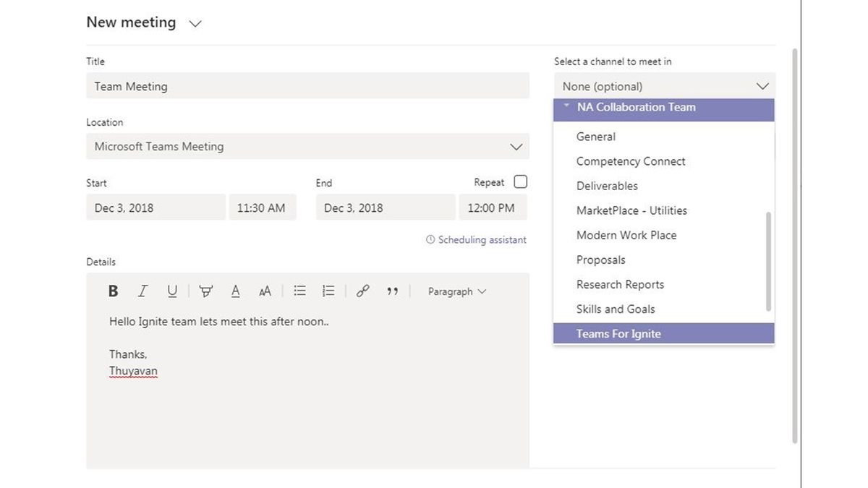Click the Title field Team Meeting
Screen dimensions: 868x488
click(x=307, y=86)
